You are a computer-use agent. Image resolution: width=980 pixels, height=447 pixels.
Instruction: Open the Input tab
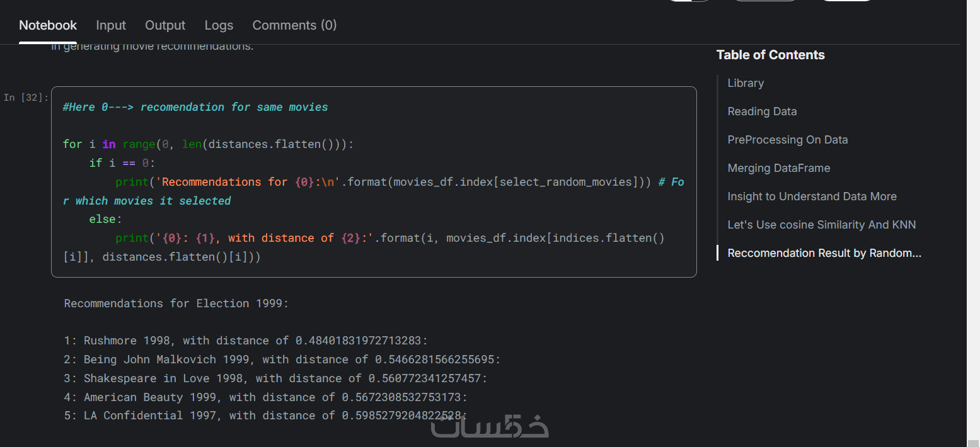[x=111, y=25]
